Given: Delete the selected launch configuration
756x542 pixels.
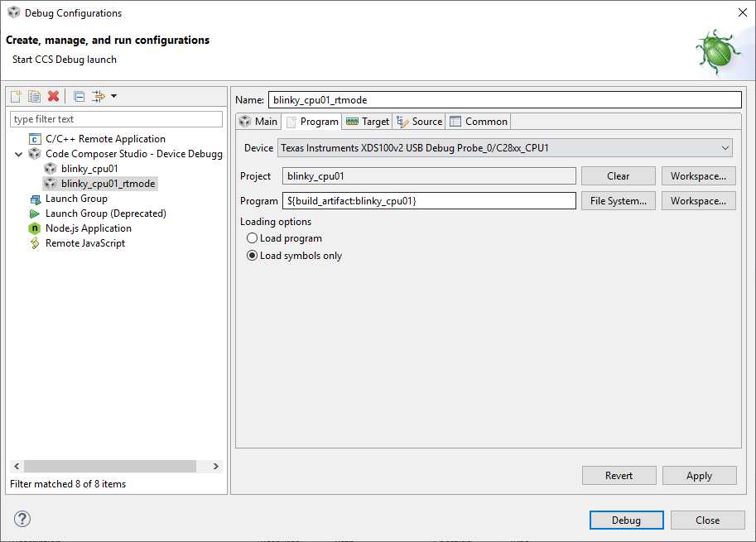Looking at the screenshot, I should pos(52,96).
